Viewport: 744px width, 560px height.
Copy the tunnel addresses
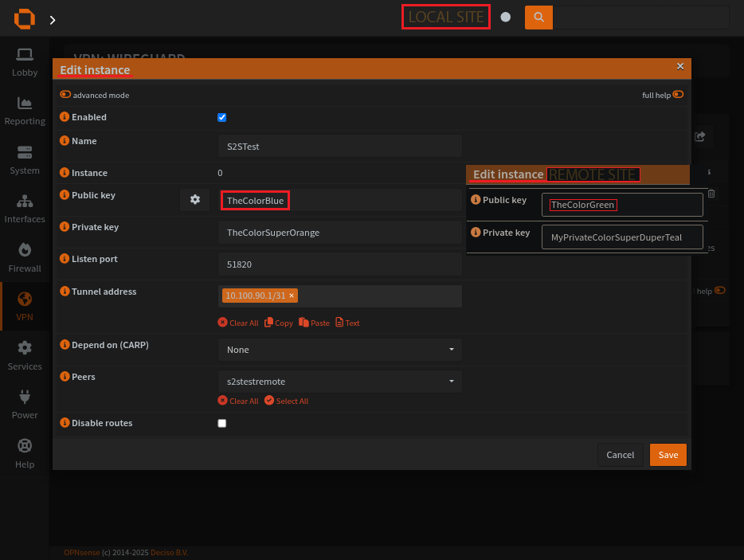tap(279, 323)
